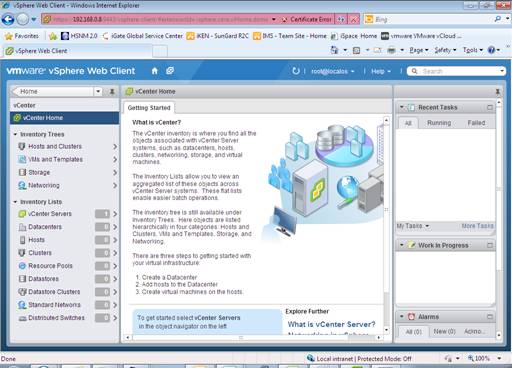Image resolution: width=512 pixels, height=368 pixels.
Task: Open the Getting Started tab
Action: point(149,108)
